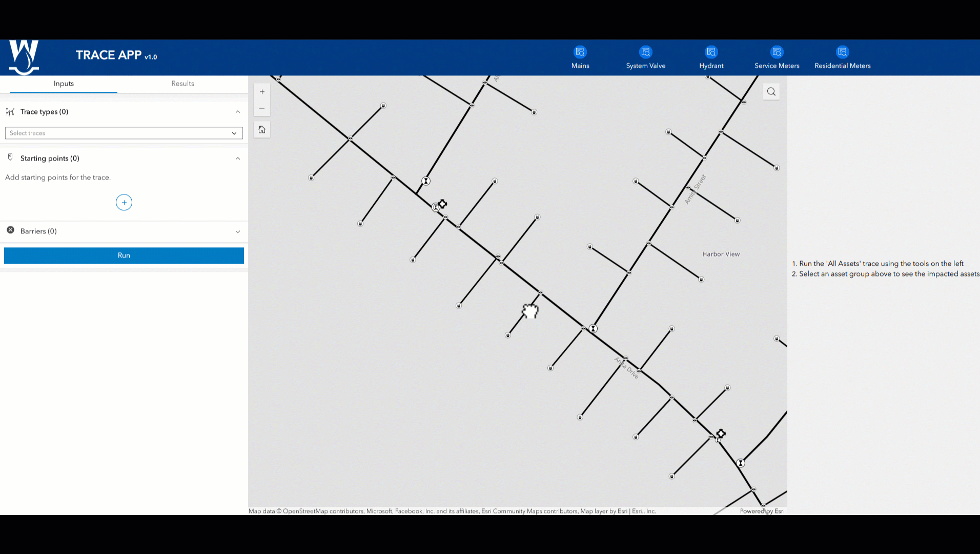Click the Anita Drive street label
This screenshot has width=980, height=554.
point(626,368)
